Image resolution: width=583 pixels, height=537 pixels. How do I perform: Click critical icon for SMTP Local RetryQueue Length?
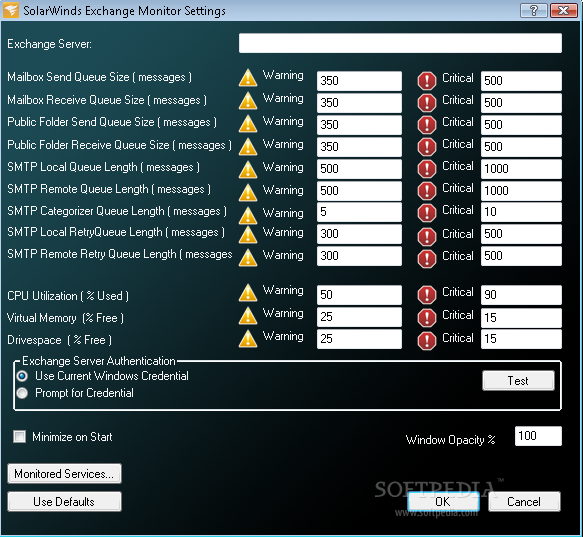(x=427, y=236)
